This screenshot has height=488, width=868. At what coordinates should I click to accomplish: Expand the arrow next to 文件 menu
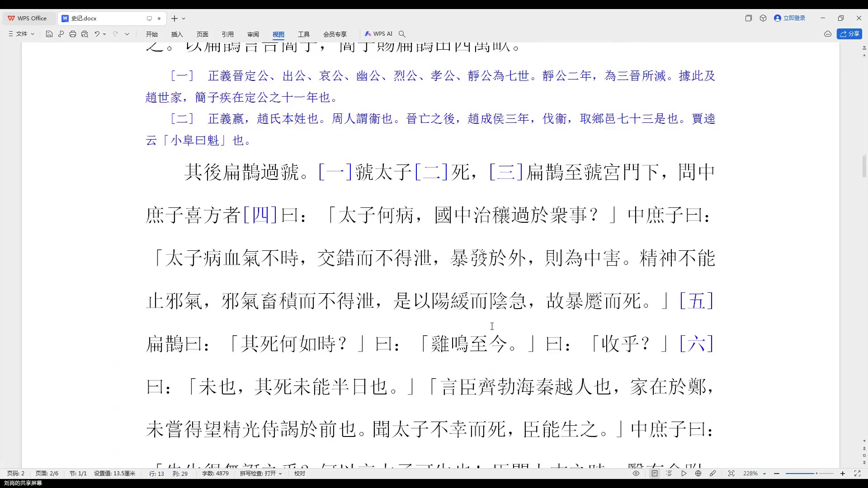33,34
